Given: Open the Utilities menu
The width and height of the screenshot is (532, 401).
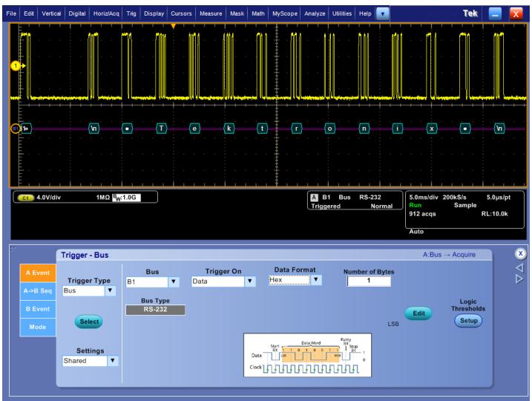Looking at the screenshot, I should (x=342, y=13).
